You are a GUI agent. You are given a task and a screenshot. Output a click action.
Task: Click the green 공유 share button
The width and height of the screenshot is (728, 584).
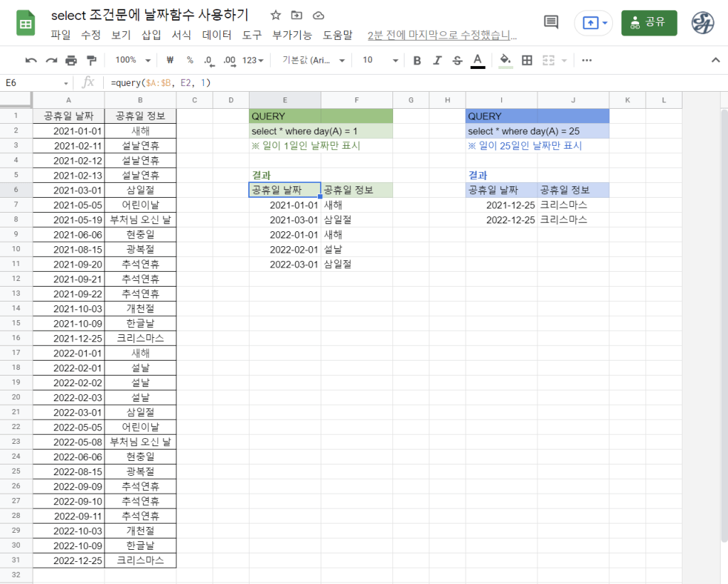649,23
